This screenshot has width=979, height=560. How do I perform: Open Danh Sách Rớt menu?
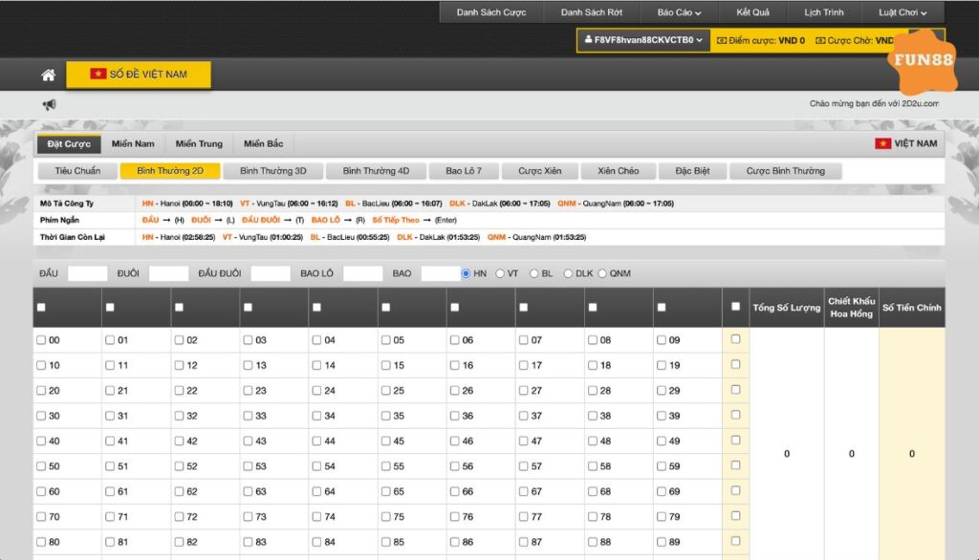(591, 12)
